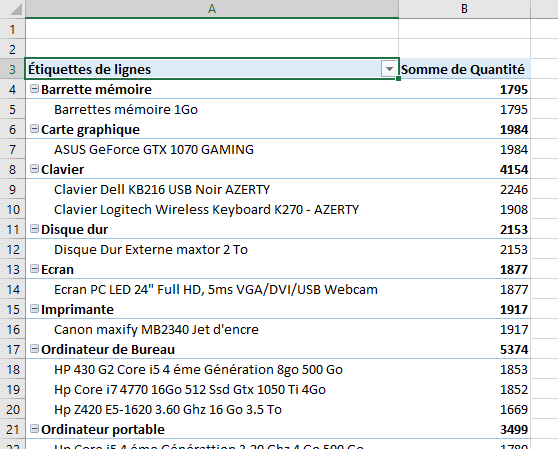Select row 1 header

pos(12,29)
